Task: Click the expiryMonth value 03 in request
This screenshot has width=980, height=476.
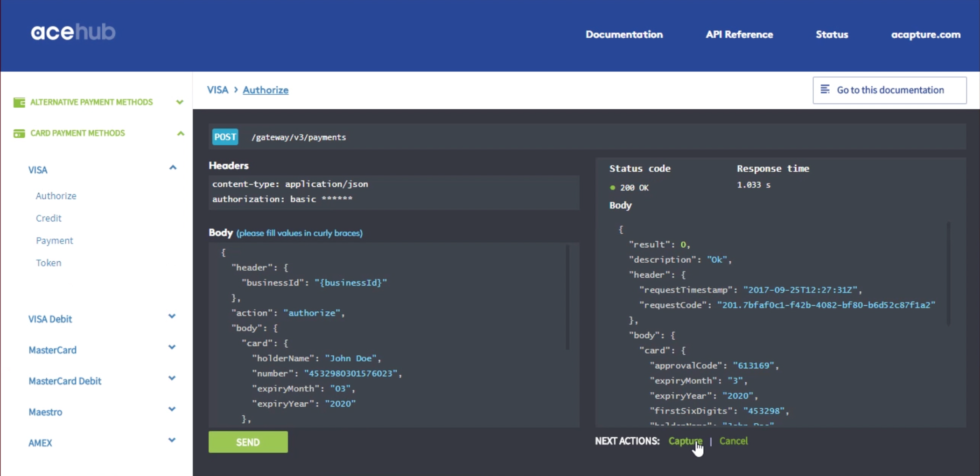Action: (340, 389)
